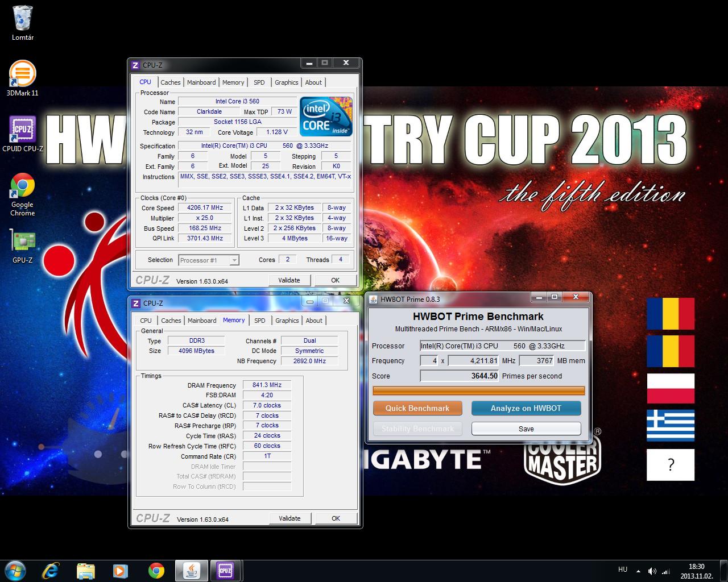Click the Bus Speed value 168.25 MHz
Image resolution: width=728 pixels, height=582 pixels.
[205, 228]
